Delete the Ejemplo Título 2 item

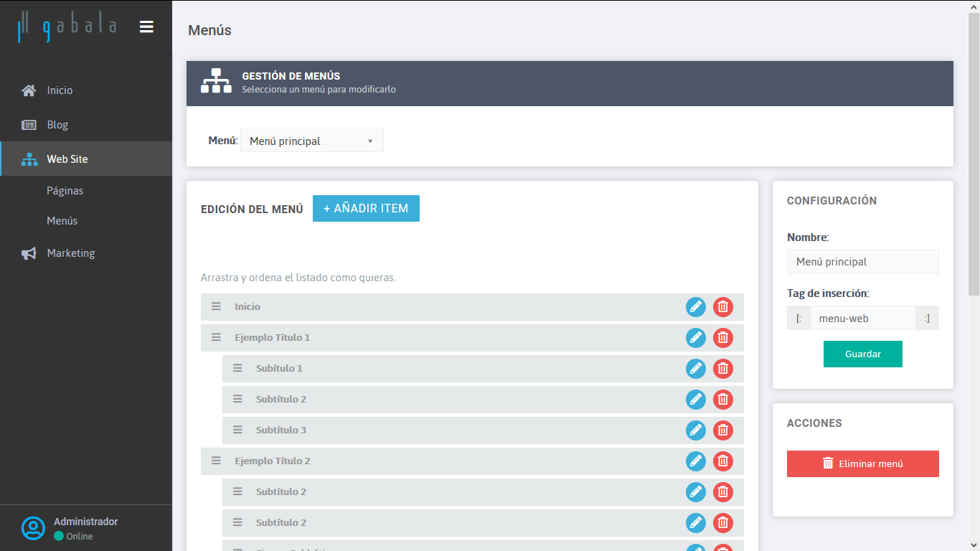(x=723, y=461)
